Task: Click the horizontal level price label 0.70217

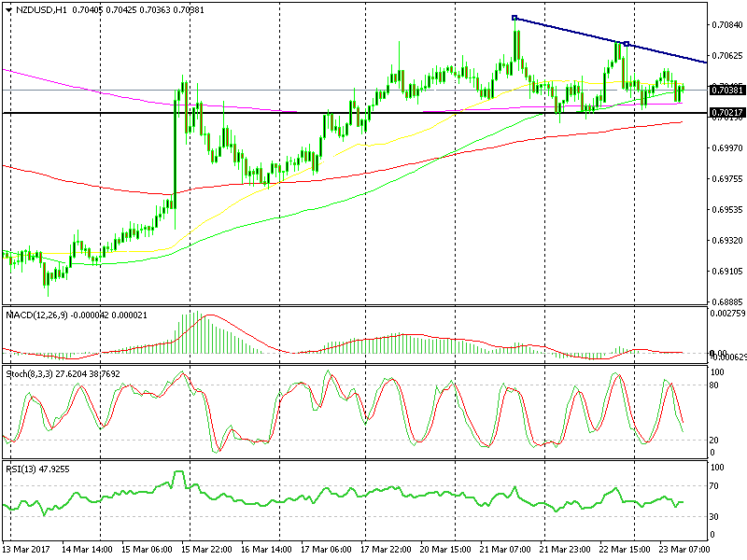Action: (x=726, y=113)
